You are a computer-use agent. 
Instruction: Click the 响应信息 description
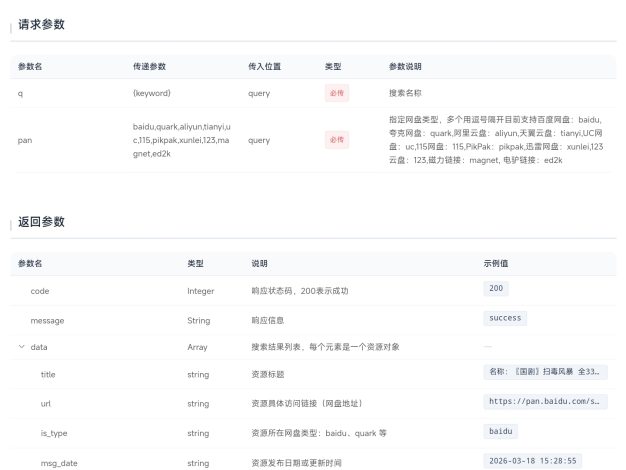click(x=267, y=321)
